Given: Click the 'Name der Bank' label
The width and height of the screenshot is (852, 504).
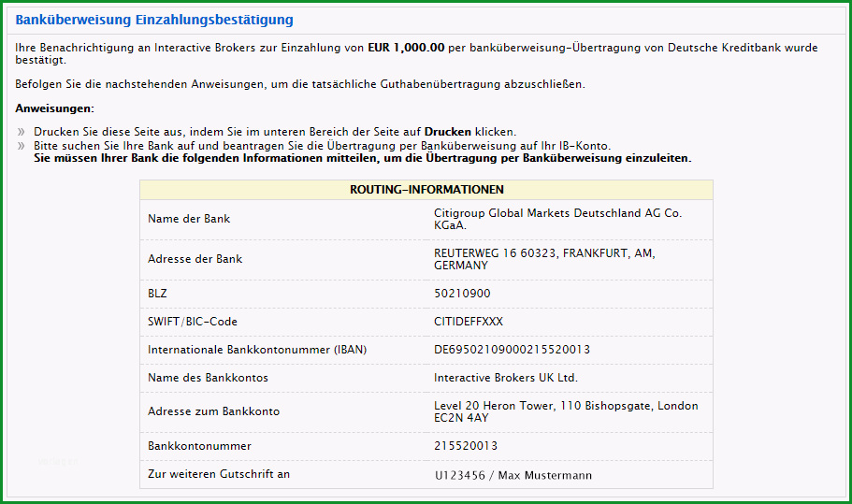Looking at the screenshot, I should (x=189, y=219).
